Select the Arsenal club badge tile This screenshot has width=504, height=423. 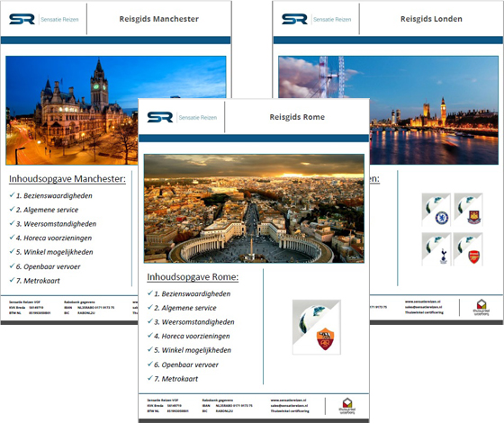point(468,249)
